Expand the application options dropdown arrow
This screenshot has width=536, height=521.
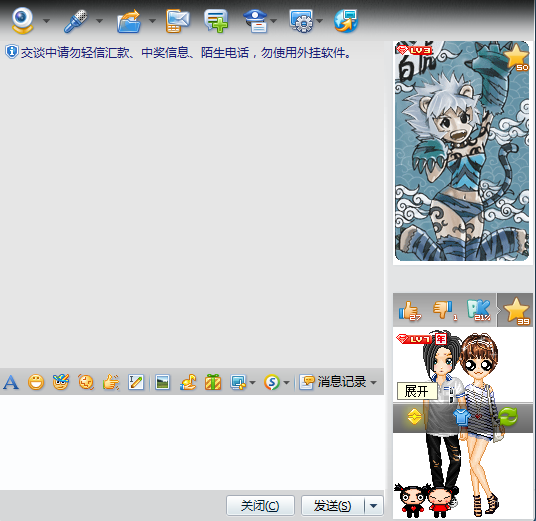tap(320, 21)
